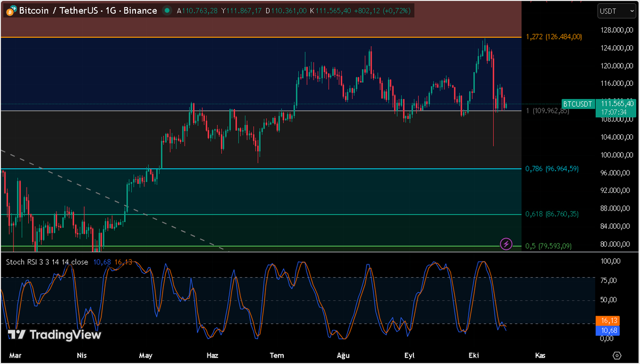The width and height of the screenshot is (640, 364).
Task: Click Stoch RSI orange legend value 16,13
Action: pos(123,262)
